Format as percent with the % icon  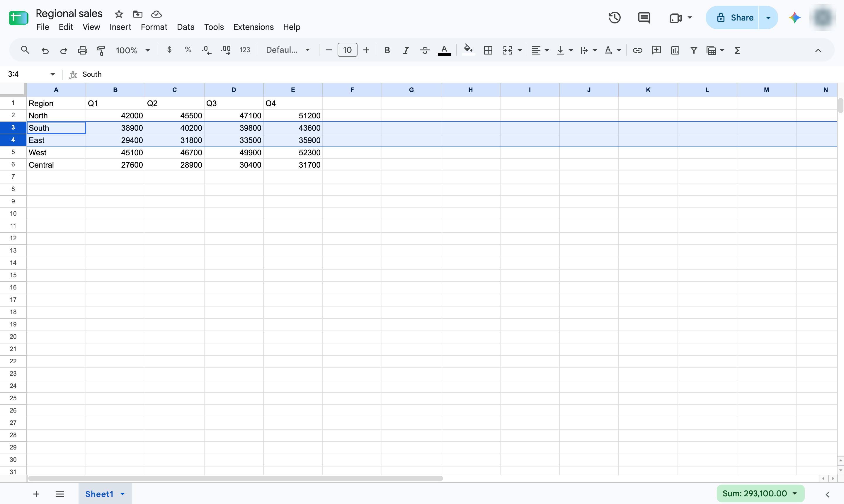[188, 50]
